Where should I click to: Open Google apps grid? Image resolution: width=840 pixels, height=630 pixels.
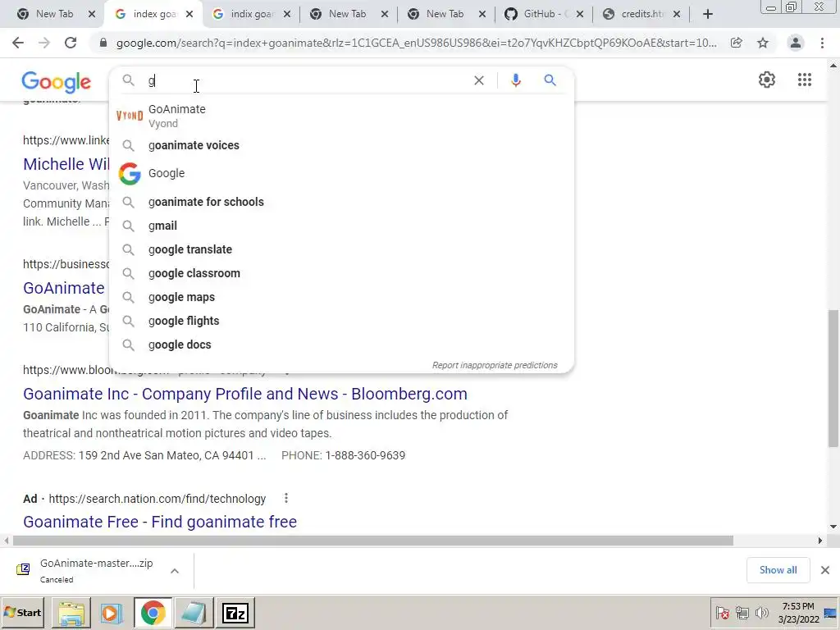tap(805, 80)
